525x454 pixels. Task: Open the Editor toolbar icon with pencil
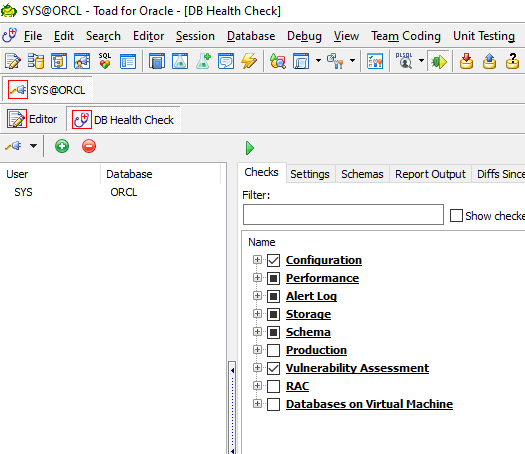point(13,61)
